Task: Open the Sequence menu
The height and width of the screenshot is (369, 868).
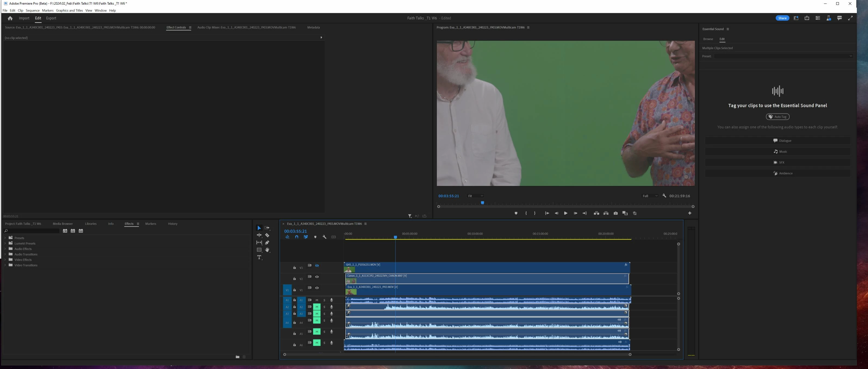Action: click(33, 10)
